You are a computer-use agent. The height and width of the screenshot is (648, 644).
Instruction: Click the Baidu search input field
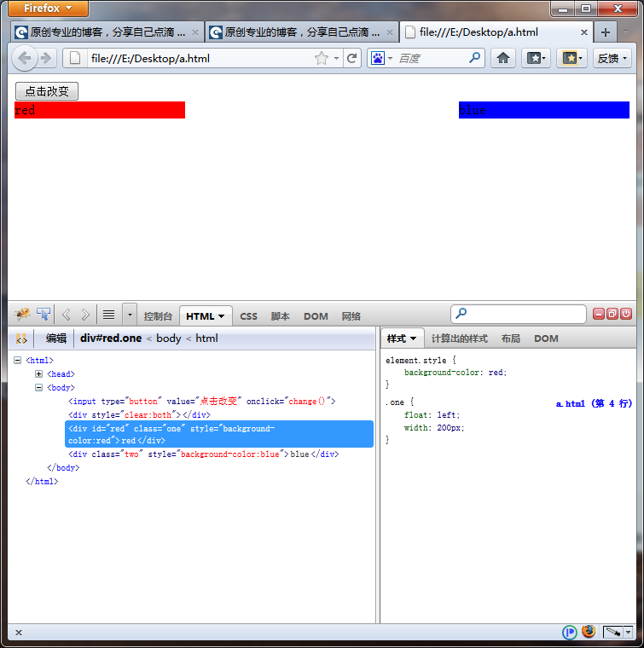click(431, 58)
